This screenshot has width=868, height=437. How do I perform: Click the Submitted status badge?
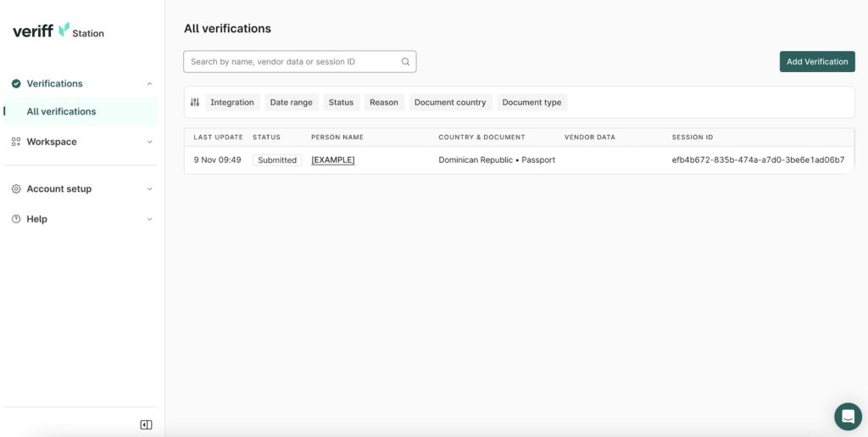[277, 160]
